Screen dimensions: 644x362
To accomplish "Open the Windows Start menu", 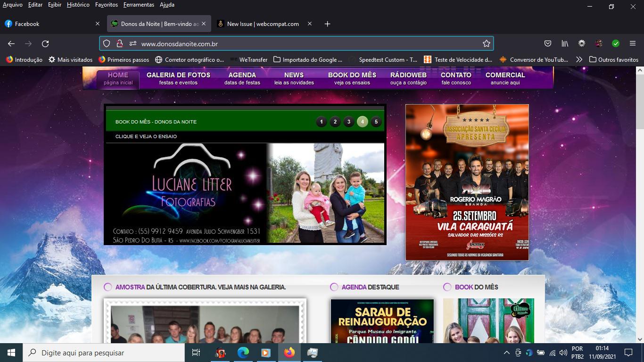I will [x=11, y=353].
